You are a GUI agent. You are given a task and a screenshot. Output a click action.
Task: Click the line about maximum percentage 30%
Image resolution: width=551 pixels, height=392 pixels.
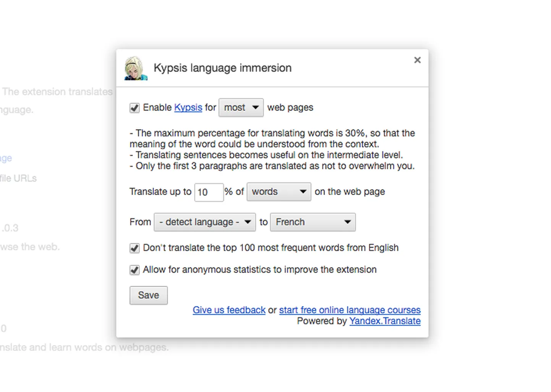tap(272, 139)
